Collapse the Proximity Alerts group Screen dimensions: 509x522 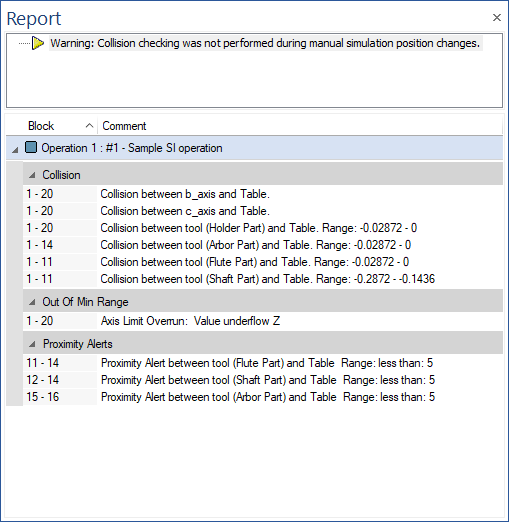click(x=32, y=344)
